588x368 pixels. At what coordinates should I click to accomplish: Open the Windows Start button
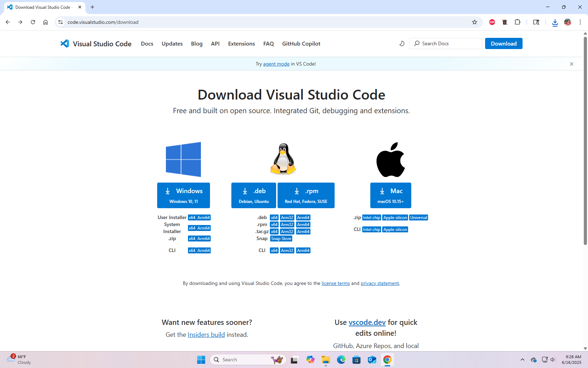201,360
